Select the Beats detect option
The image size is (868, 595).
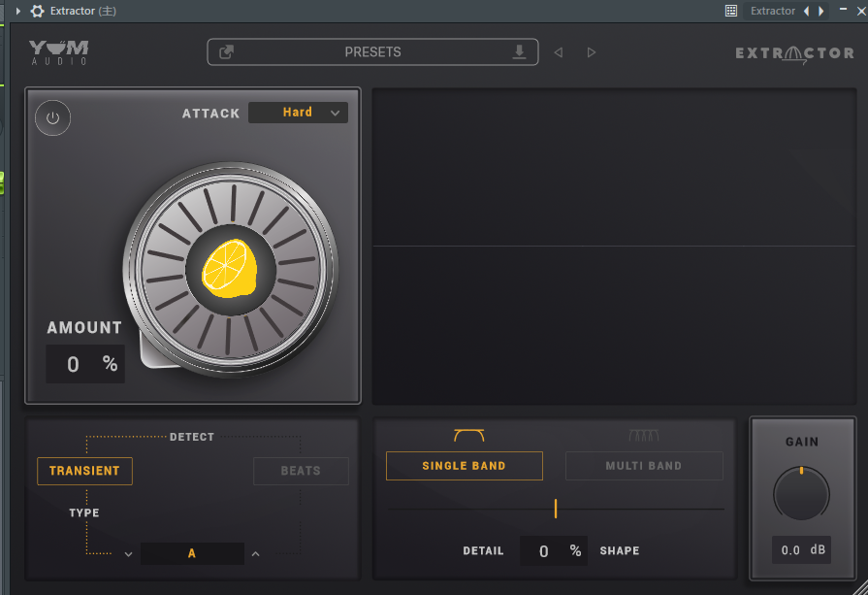301,471
